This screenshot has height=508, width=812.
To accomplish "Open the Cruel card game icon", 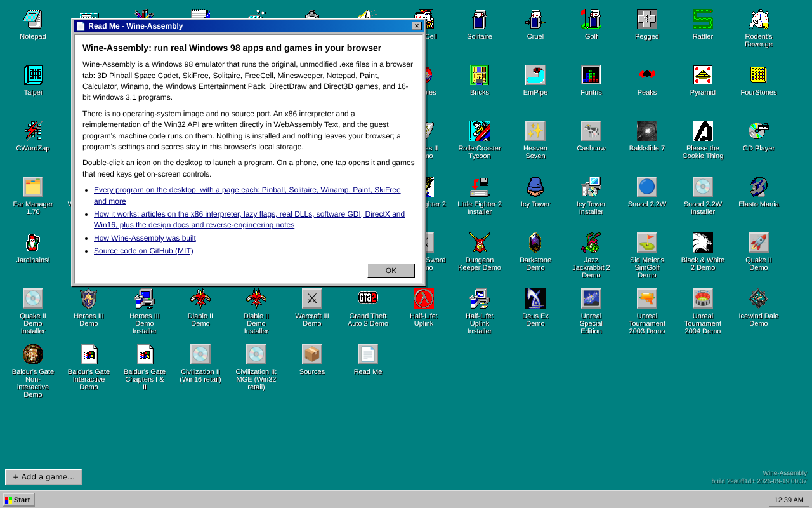I will pyautogui.click(x=535, y=19).
